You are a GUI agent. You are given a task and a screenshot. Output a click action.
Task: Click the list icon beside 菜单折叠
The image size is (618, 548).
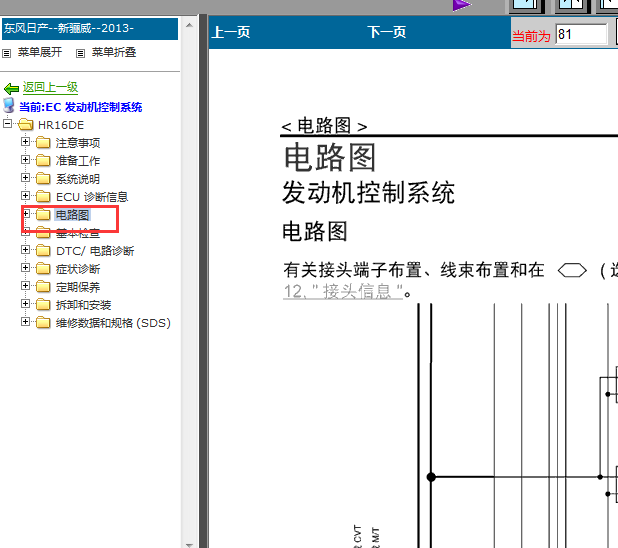(x=80, y=53)
